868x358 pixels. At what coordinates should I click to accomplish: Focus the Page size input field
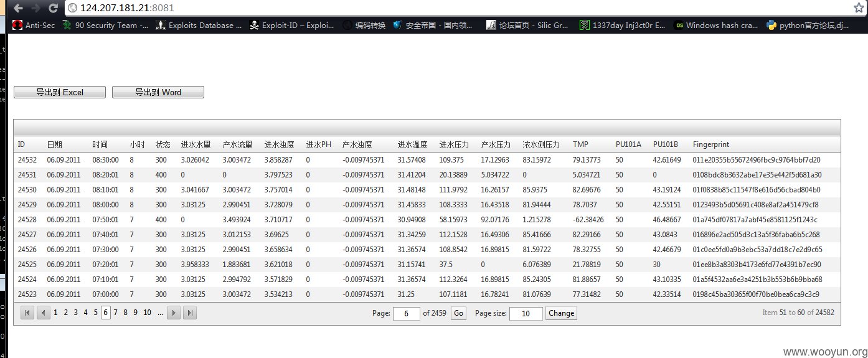pyautogui.click(x=526, y=313)
